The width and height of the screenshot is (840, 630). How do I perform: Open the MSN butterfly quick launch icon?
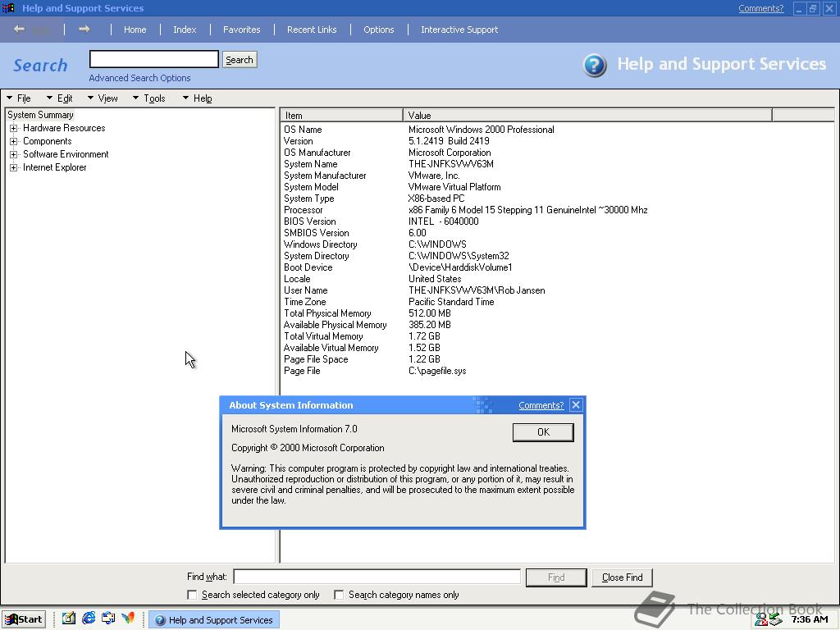[128, 619]
